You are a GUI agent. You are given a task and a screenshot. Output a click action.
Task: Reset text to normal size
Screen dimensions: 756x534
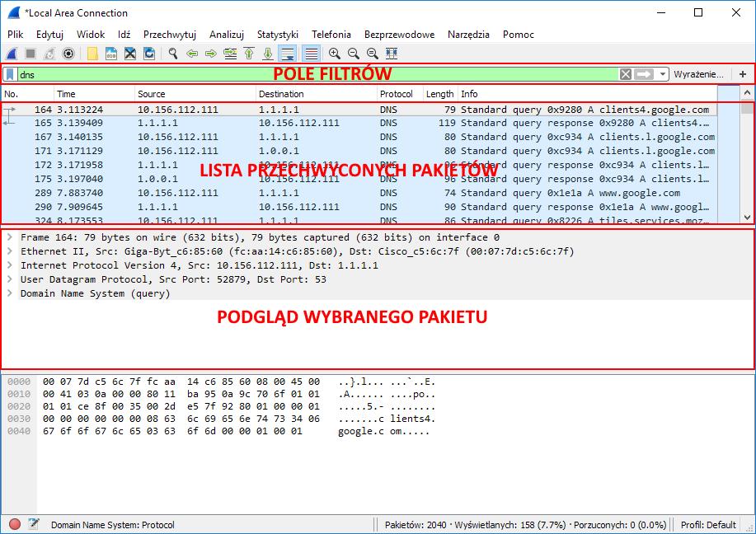click(x=372, y=54)
